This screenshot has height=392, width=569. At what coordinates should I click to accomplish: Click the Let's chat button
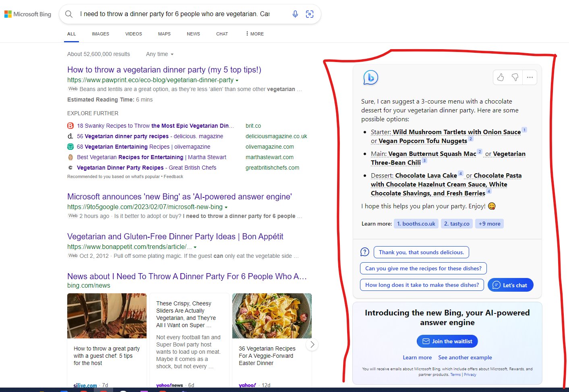[510, 285]
